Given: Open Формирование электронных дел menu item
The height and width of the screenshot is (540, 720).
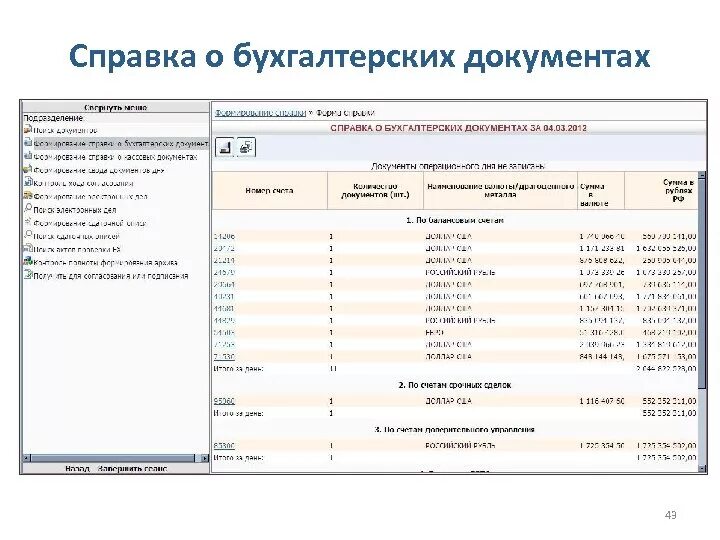Looking at the screenshot, I should point(90,197).
